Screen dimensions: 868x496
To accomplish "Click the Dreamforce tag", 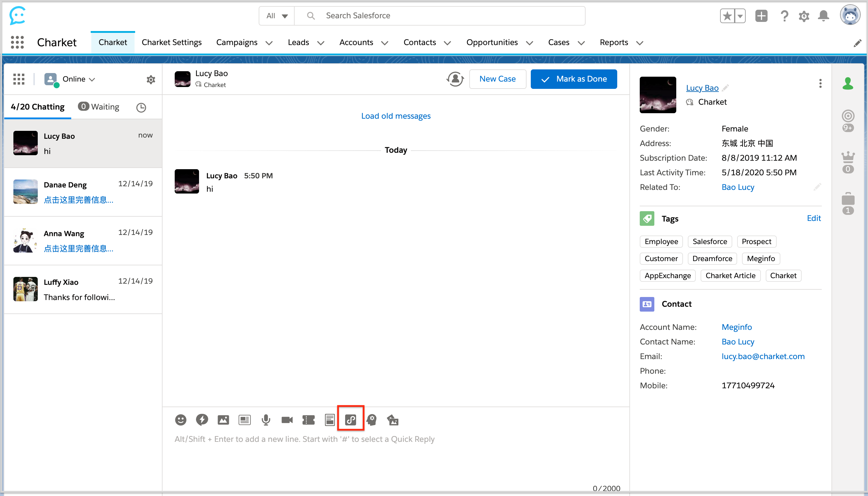I will tap(712, 259).
